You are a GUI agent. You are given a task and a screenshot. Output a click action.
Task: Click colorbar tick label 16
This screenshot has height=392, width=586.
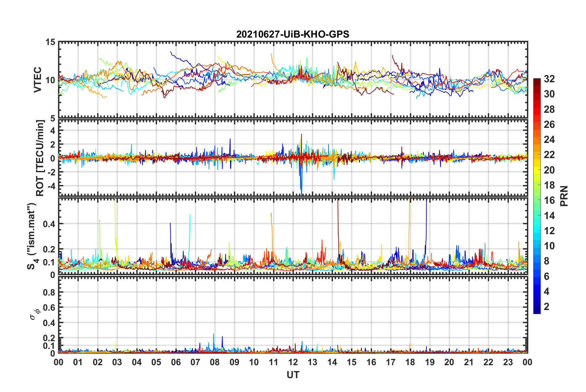point(549,200)
